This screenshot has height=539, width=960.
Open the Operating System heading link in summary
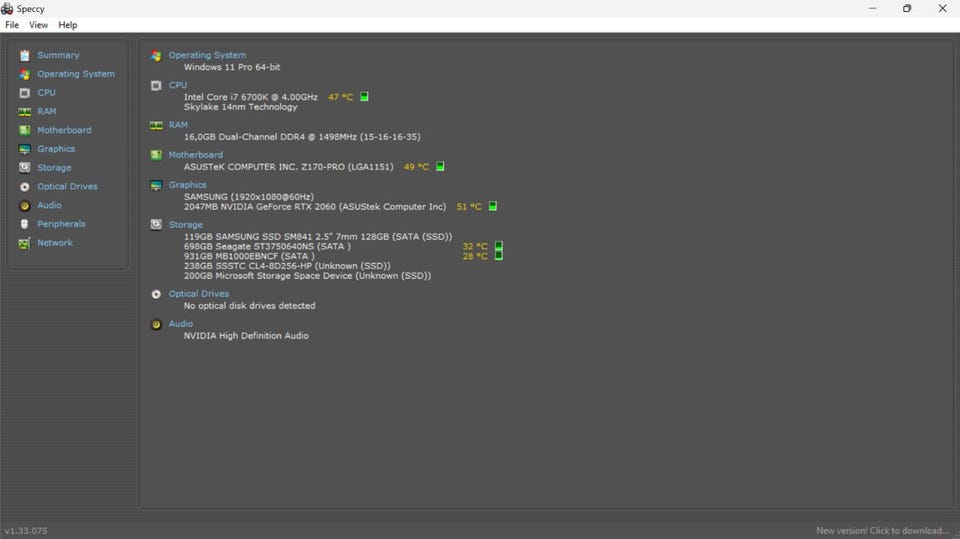pos(208,55)
